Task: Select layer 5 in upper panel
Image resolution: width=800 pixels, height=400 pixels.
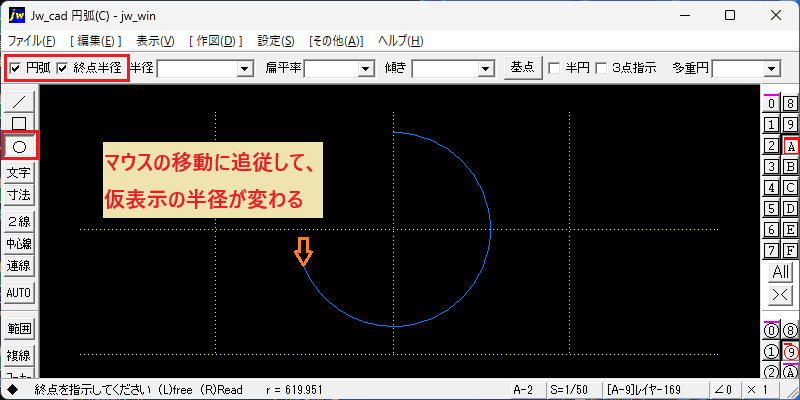Action: (771, 208)
